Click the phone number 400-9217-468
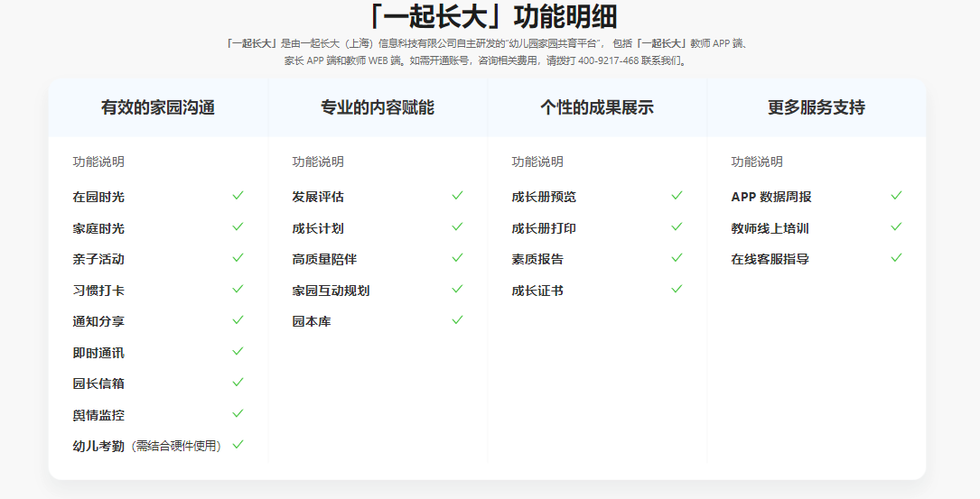The width and height of the screenshot is (980, 499). (608, 61)
